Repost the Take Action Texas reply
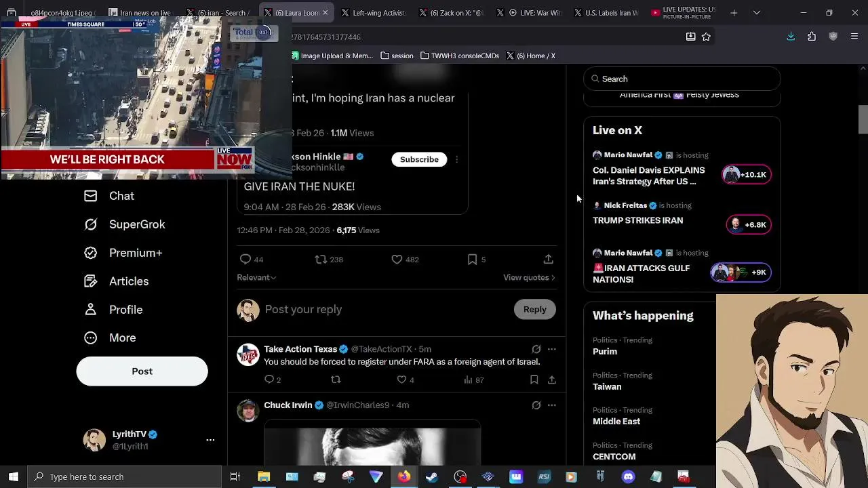This screenshot has width=868, height=488. pyautogui.click(x=336, y=380)
